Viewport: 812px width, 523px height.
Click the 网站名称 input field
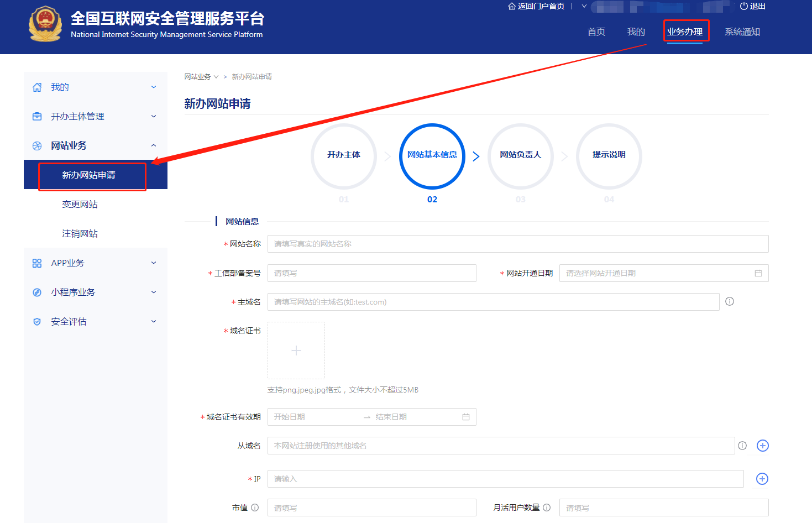(517, 244)
